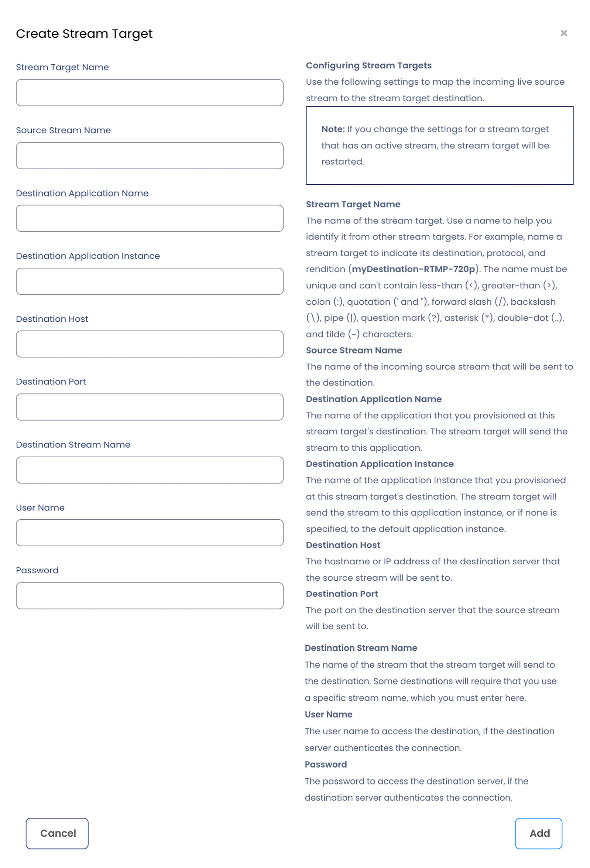The image size is (590, 868).
Task: Click into the Destination Host input box
Action: coord(150,344)
